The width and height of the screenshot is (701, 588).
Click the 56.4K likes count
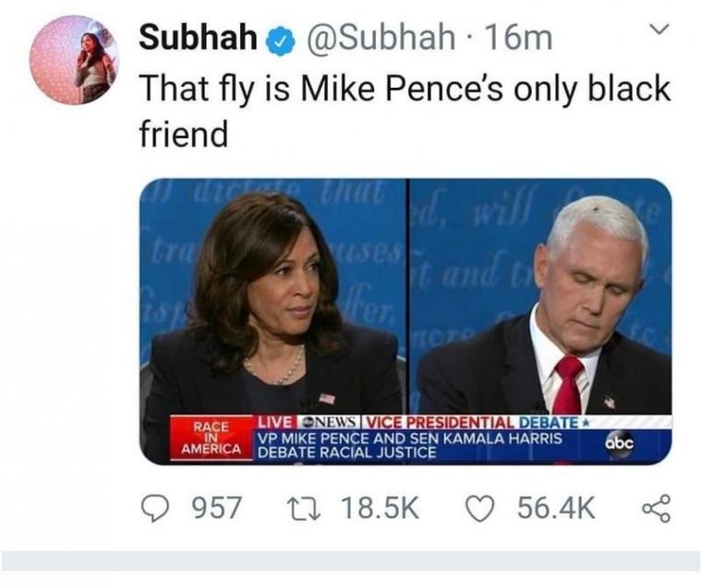click(x=555, y=507)
